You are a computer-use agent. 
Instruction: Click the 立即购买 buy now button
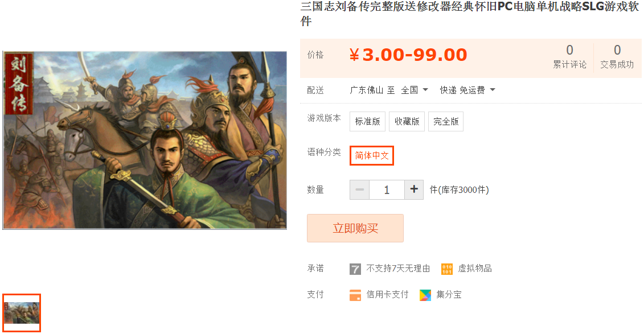pyautogui.click(x=355, y=229)
